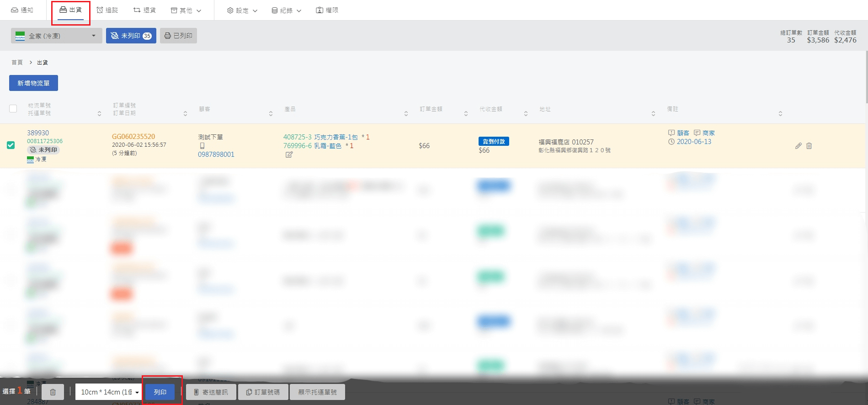Click phone number link 0987898001
This screenshot has width=868, height=405.
pos(216,155)
